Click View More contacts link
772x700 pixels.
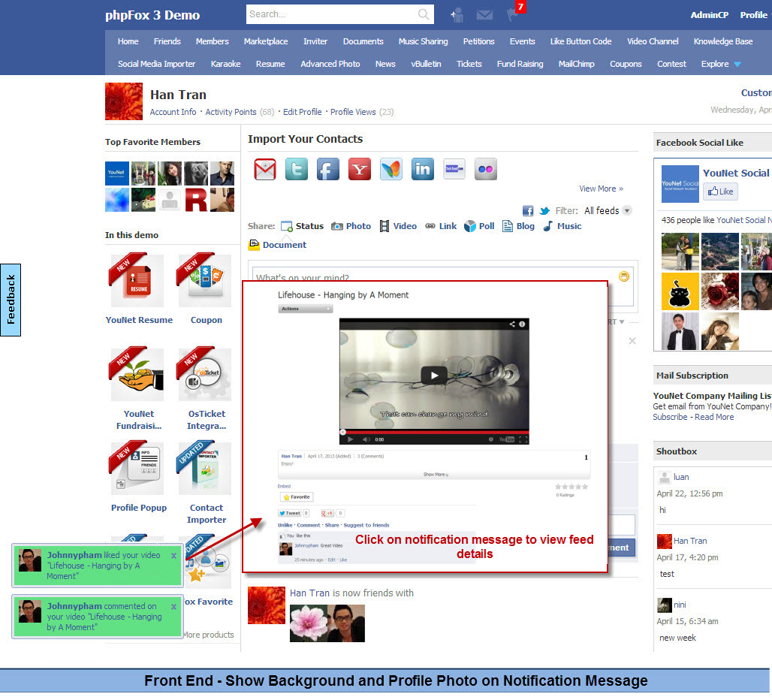602,189
